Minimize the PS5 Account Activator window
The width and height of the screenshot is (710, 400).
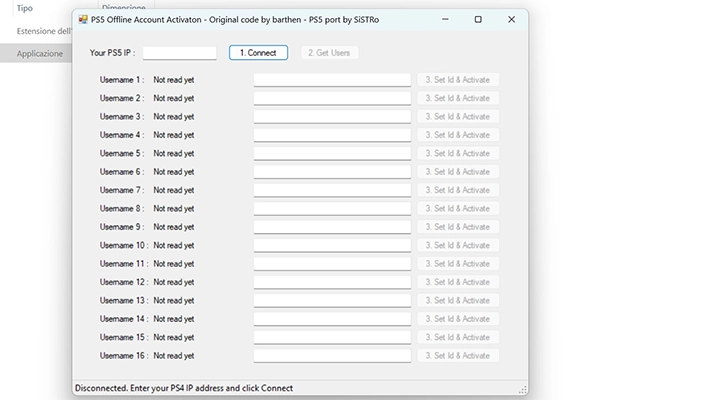coord(445,19)
